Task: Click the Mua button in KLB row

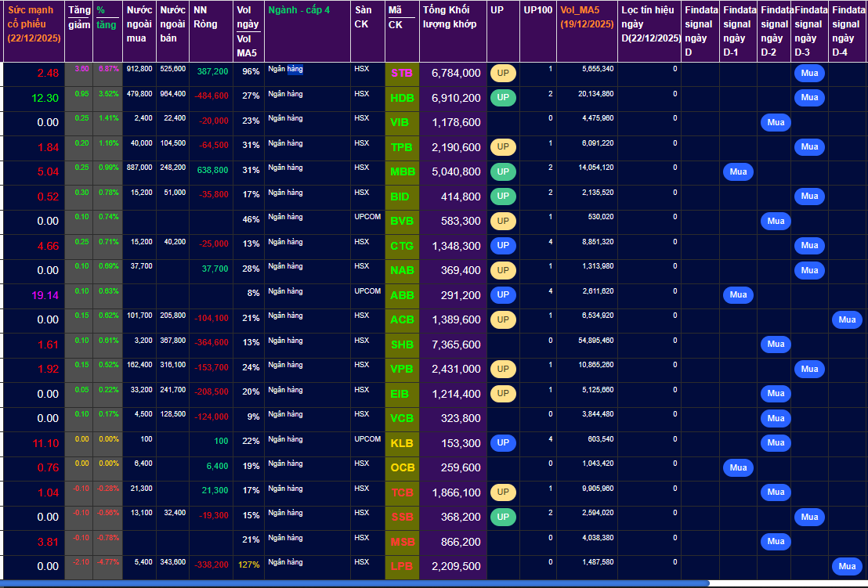Action: click(x=776, y=442)
